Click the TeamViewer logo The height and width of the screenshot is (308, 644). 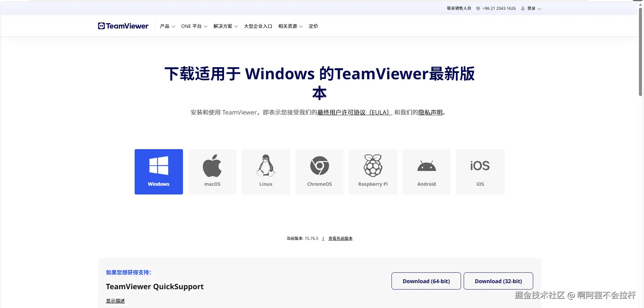tap(123, 26)
